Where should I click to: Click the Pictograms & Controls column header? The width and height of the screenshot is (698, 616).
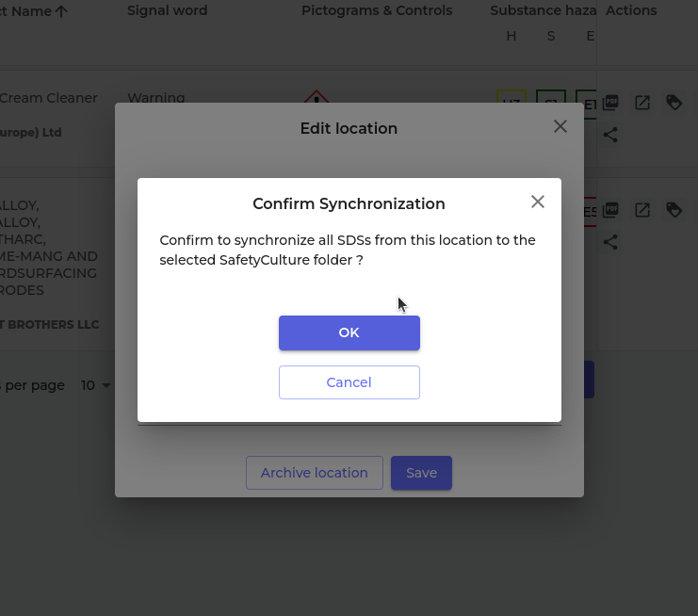[x=377, y=11]
